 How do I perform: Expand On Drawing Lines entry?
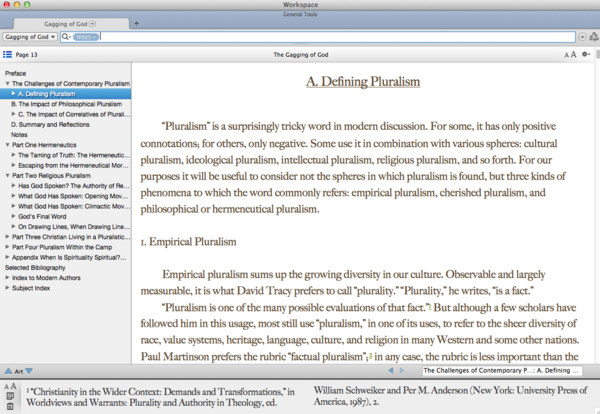pos(13,227)
